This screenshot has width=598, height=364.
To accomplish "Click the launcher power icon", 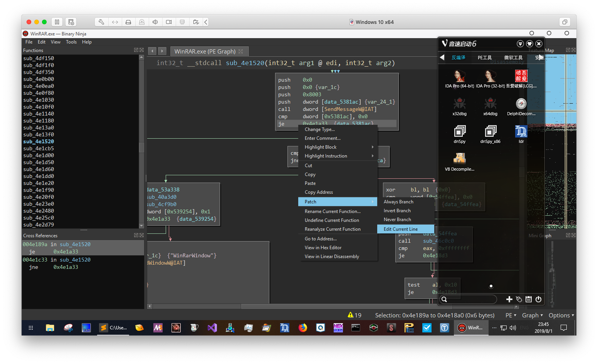I will tap(538, 299).
